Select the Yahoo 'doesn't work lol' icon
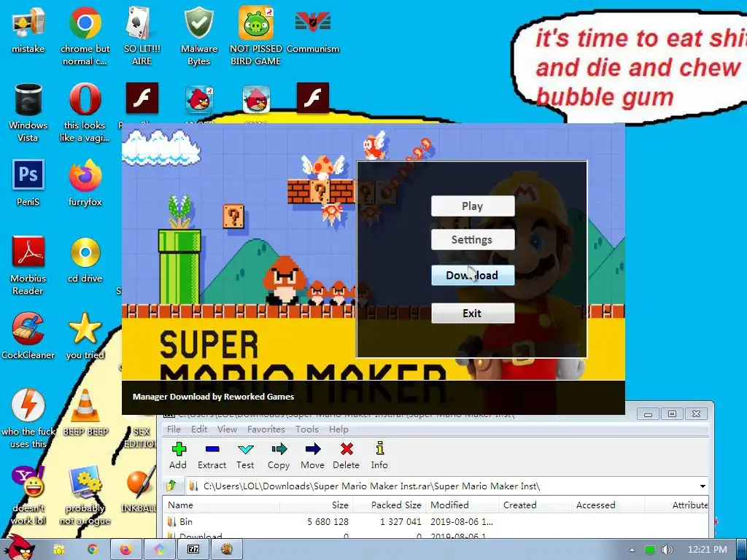Image resolution: width=747 pixels, height=560 pixels. pos(28,495)
